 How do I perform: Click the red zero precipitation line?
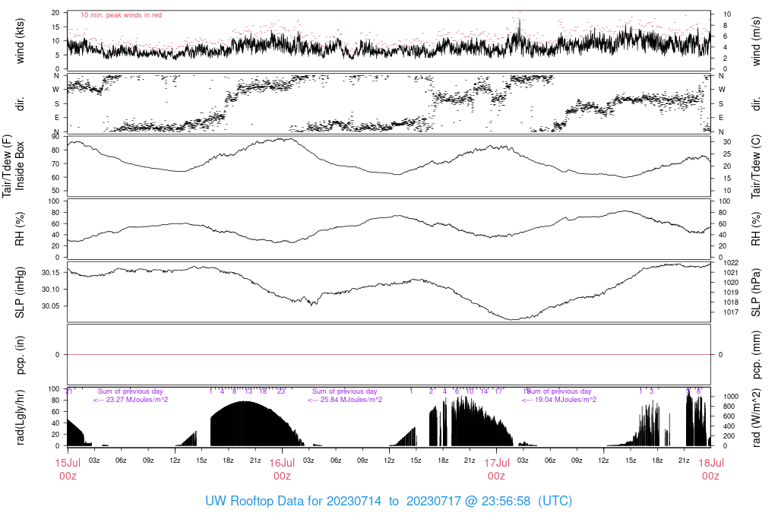(389, 355)
